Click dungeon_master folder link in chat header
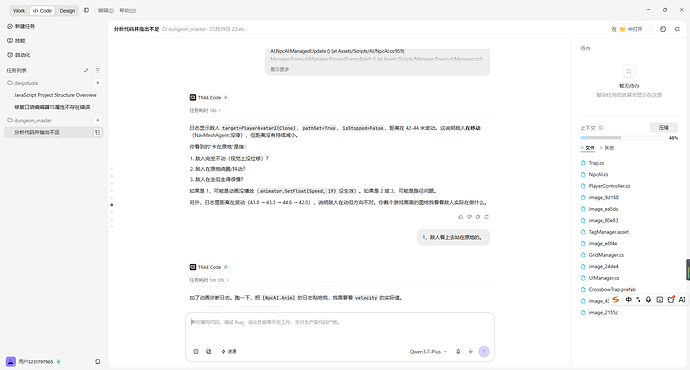 pyautogui.click(x=184, y=29)
